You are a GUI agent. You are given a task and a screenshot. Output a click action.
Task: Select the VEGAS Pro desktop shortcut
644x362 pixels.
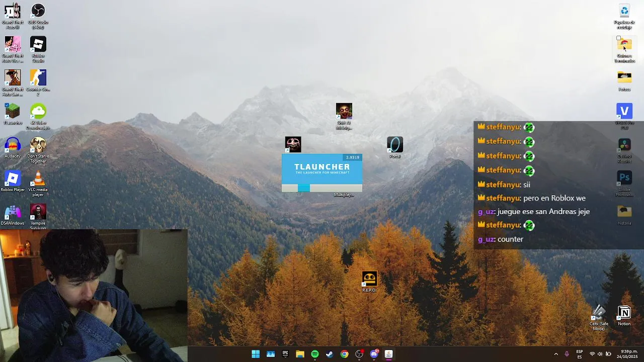click(624, 117)
